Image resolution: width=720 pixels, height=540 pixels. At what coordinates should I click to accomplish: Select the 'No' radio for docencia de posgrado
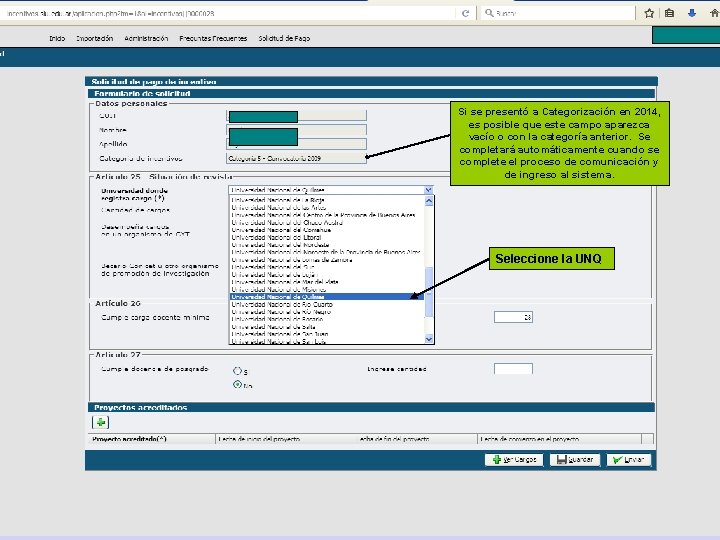pos(237,385)
